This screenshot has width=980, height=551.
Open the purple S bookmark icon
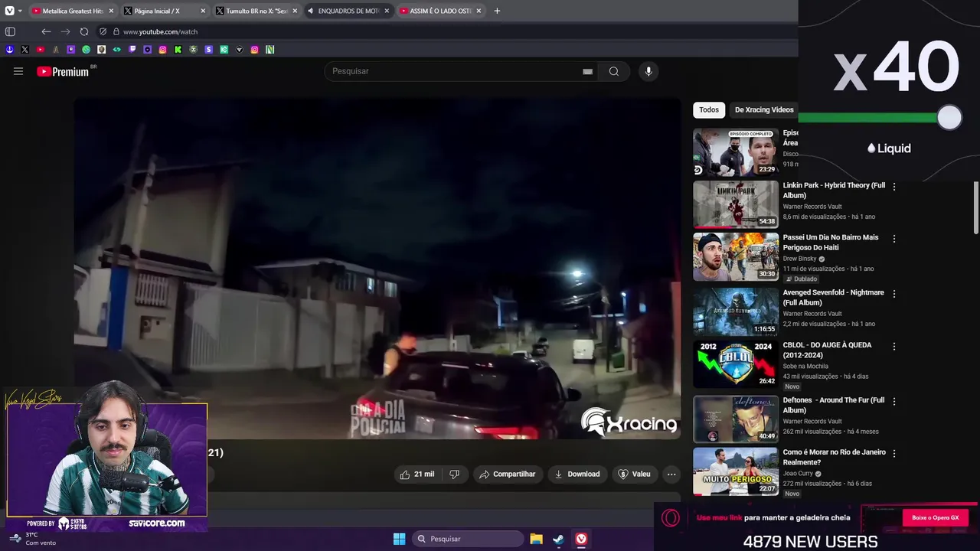tap(208, 50)
